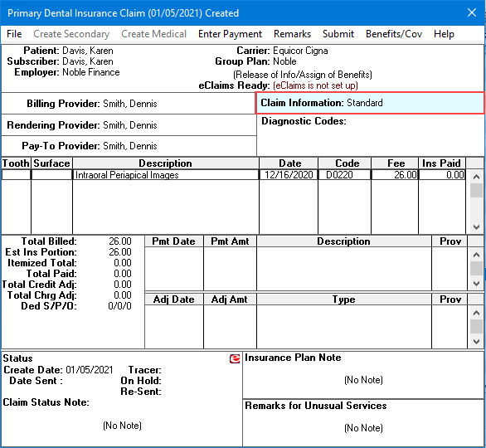Image resolution: width=486 pixels, height=448 pixels.
Task: Click the Tooth column header
Action: click(16, 163)
